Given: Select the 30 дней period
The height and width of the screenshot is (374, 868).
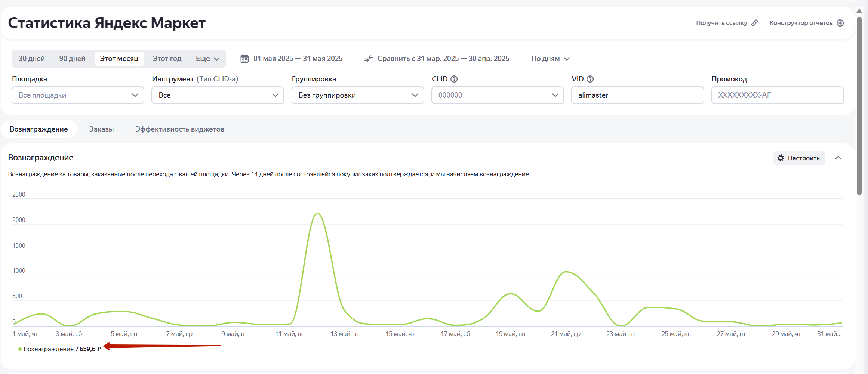Looking at the screenshot, I should (32, 59).
